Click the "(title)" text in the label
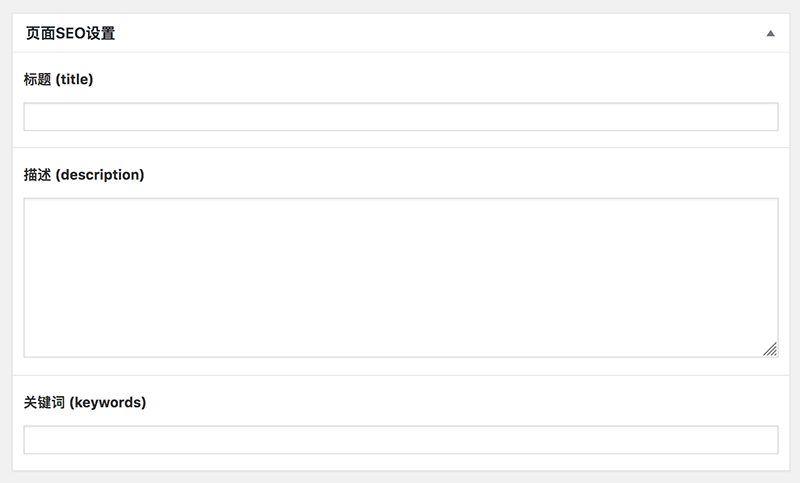Screen dimensions: 800x483 coord(74,80)
